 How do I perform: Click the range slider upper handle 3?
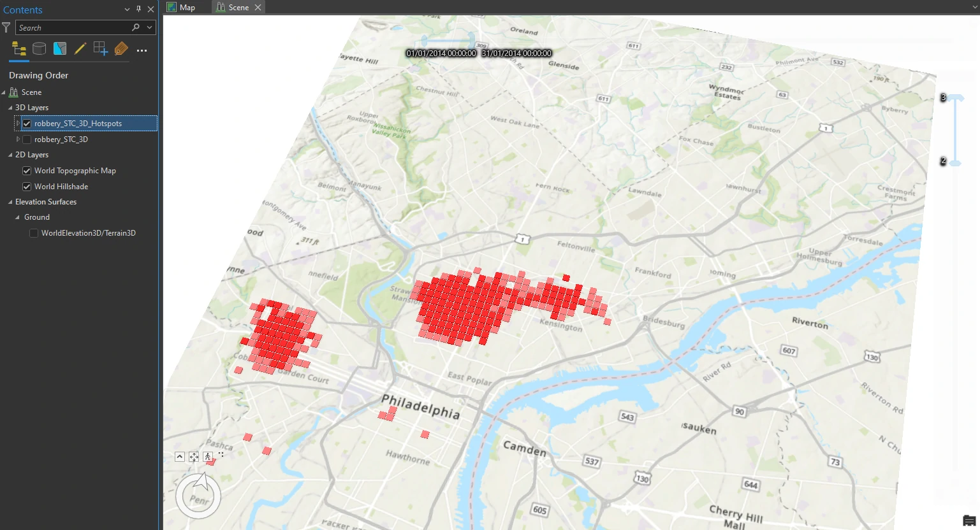coord(954,98)
